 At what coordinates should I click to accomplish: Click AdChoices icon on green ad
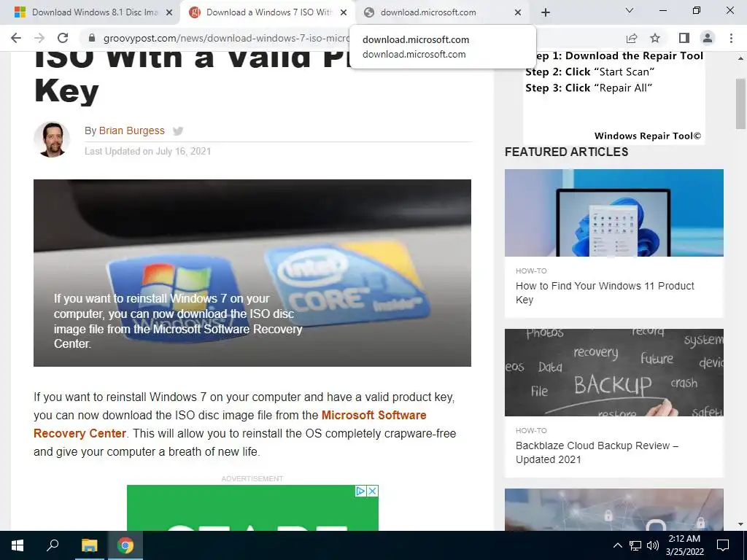[360, 491]
